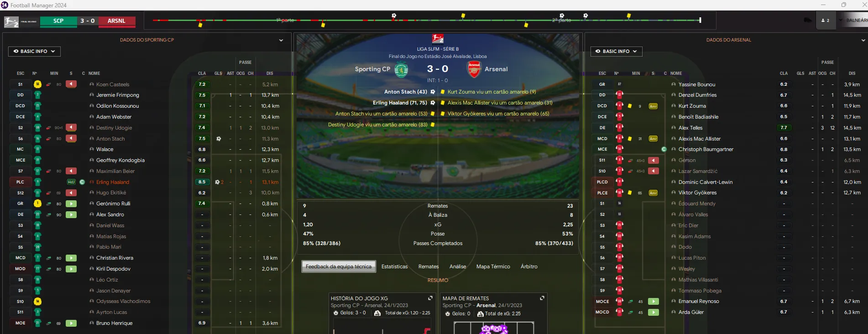Switch to the Estatísticas tab
The width and height of the screenshot is (868, 334).
pyautogui.click(x=394, y=266)
